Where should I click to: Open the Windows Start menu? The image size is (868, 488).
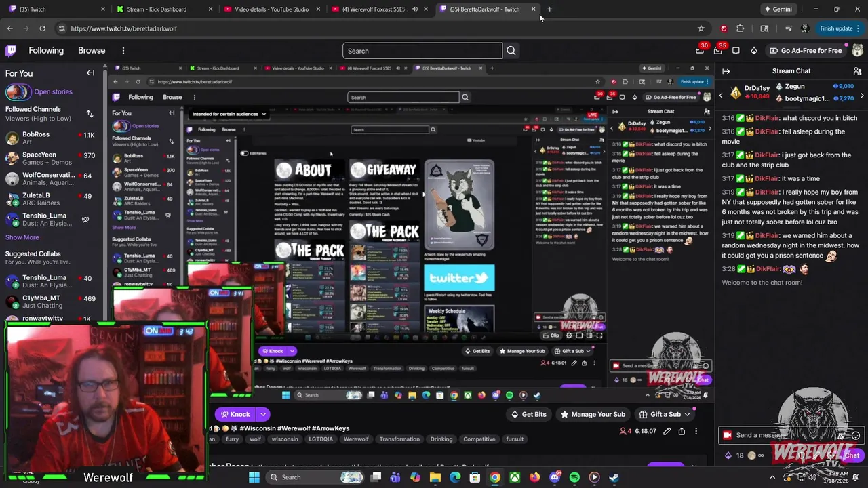[254, 477]
